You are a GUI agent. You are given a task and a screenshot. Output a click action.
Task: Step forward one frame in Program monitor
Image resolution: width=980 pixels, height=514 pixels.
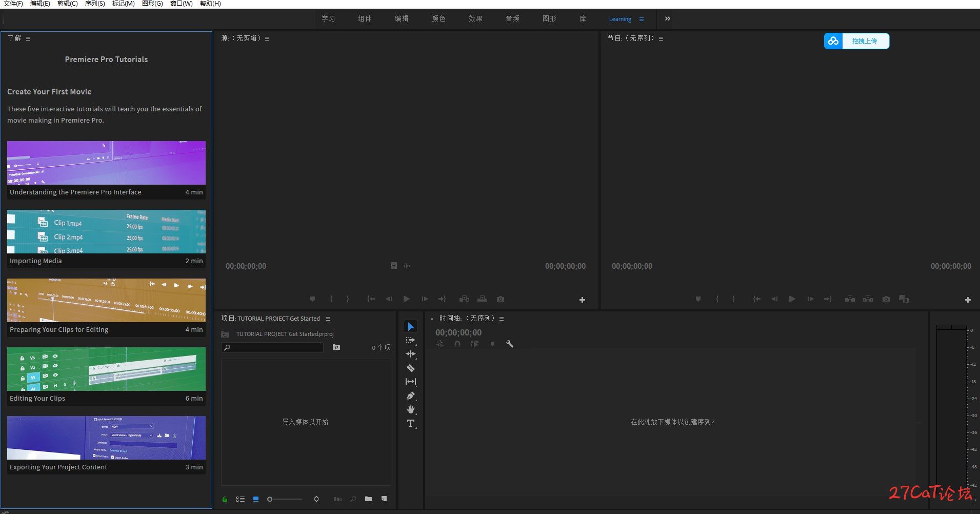pyautogui.click(x=810, y=299)
